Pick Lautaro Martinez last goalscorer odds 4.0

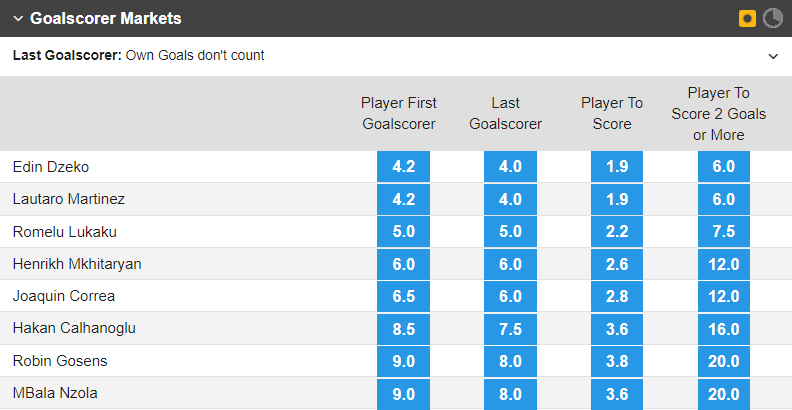click(x=510, y=199)
